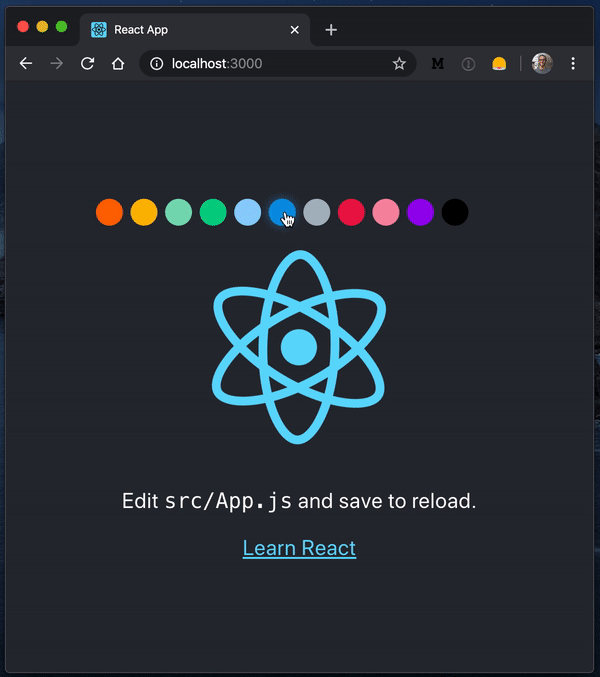The height and width of the screenshot is (677, 600).
Task: Pick the gray color circle
Action: (x=316, y=212)
